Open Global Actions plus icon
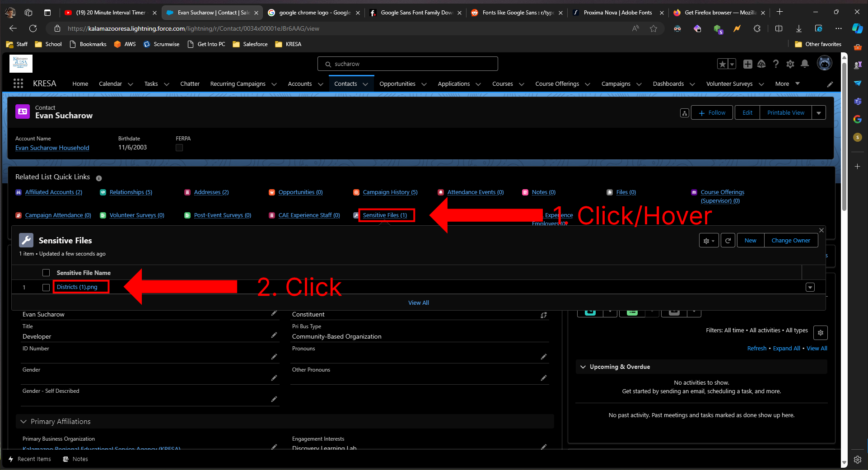 748,64
